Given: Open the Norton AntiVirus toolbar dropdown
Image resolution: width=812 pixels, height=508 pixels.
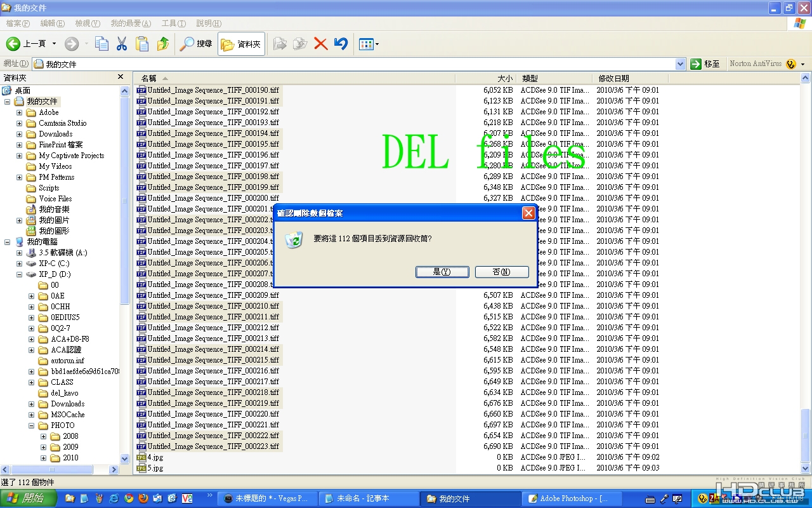Looking at the screenshot, I should [802, 64].
